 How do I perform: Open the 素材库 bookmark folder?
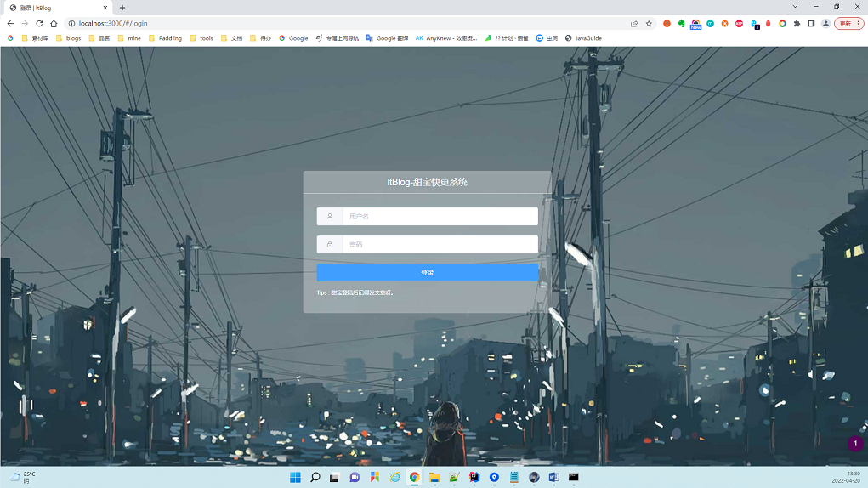coord(35,38)
